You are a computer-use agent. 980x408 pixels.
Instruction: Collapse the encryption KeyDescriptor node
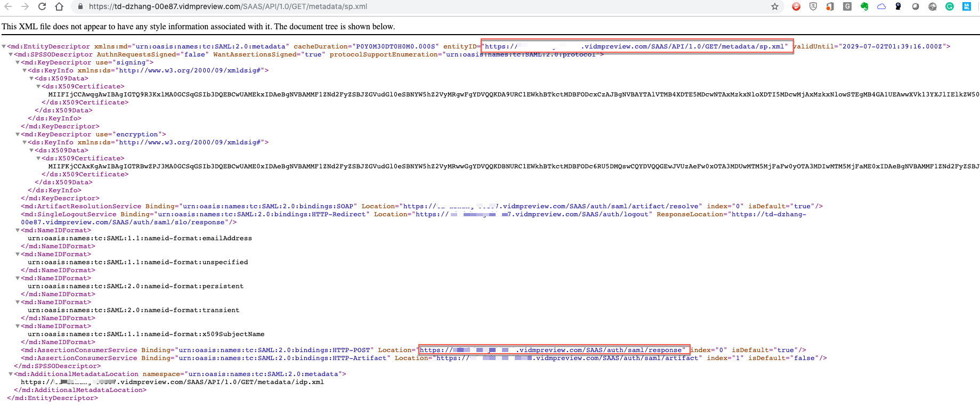[18, 135]
